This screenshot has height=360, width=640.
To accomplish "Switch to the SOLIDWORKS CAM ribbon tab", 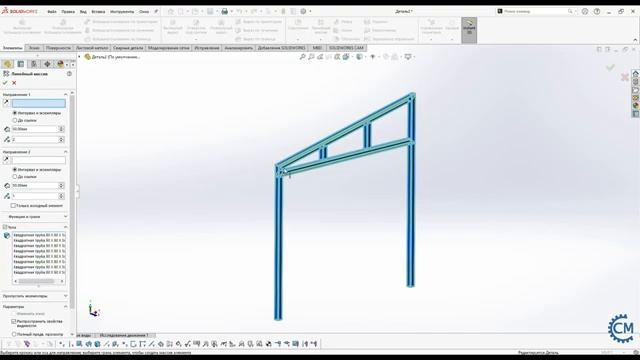I will 346,48.
